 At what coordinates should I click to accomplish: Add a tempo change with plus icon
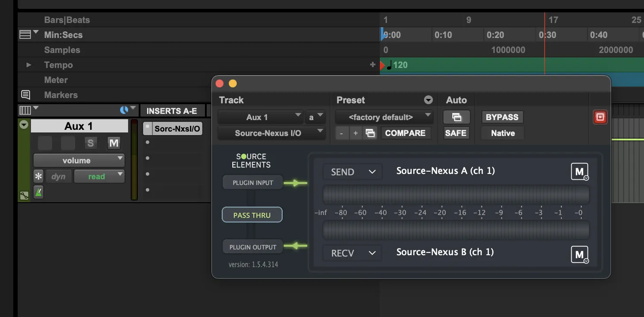(x=372, y=65)
